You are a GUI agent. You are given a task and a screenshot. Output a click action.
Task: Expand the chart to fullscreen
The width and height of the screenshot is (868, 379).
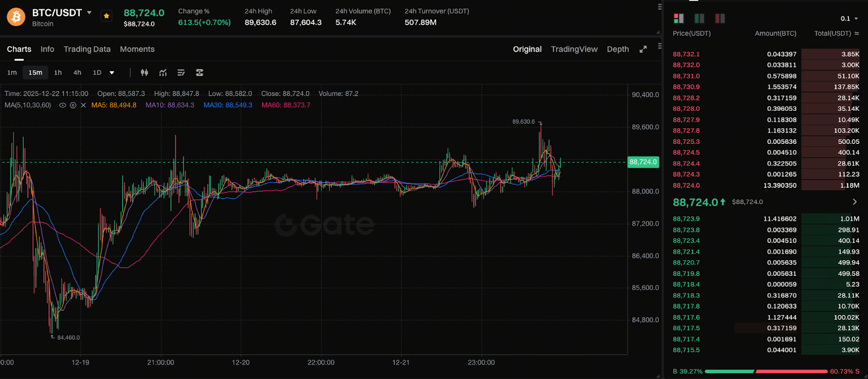tap(643, 49)
